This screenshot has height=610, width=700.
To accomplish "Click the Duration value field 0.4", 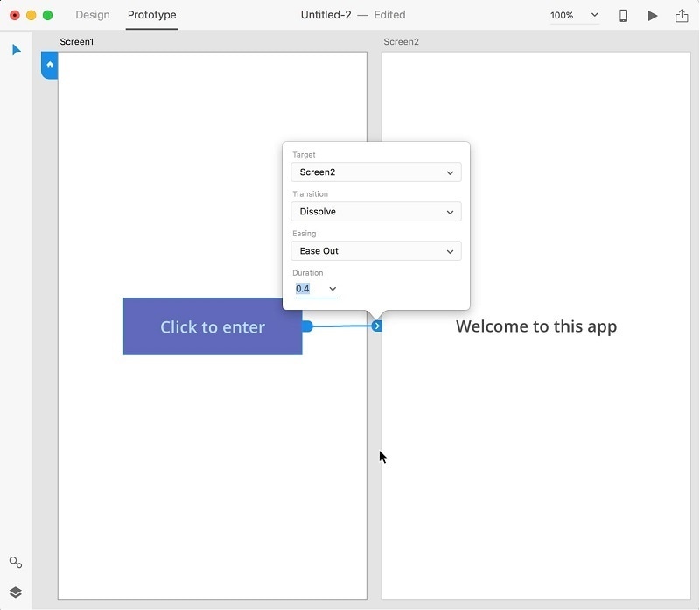I will click(x=303, y=289).
